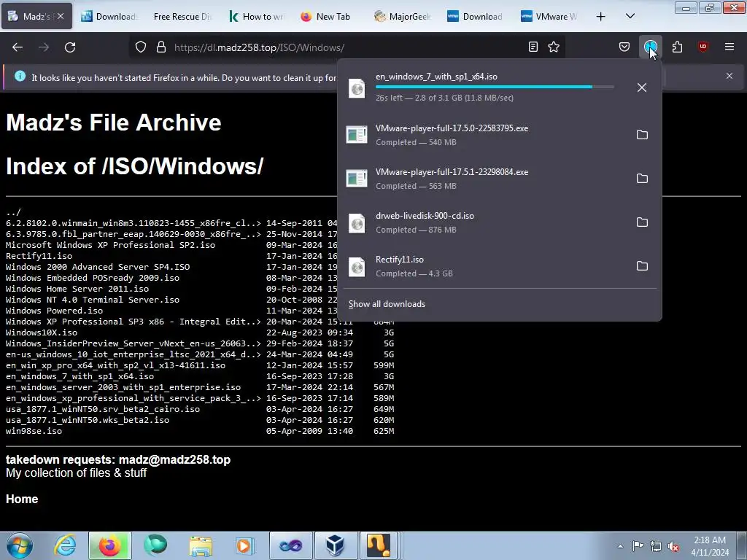747x560 pixels.
Task: Download Windows 2000 Advanced Server SP4.ISO
Action: [x=98, y=267]
